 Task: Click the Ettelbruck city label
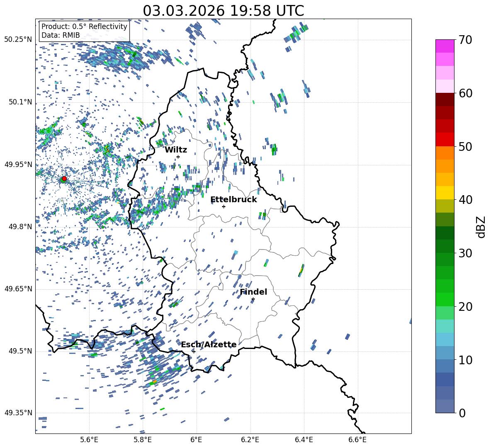[233, 199]
